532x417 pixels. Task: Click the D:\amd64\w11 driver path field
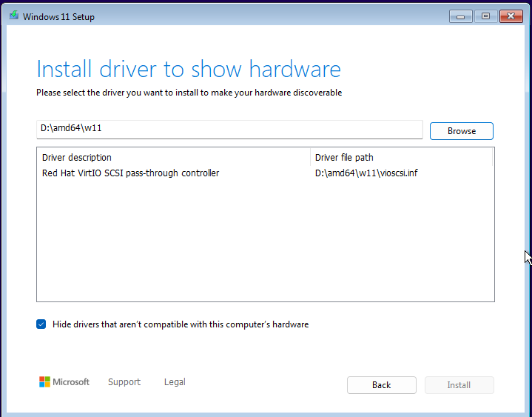click(x=229, y=129)
